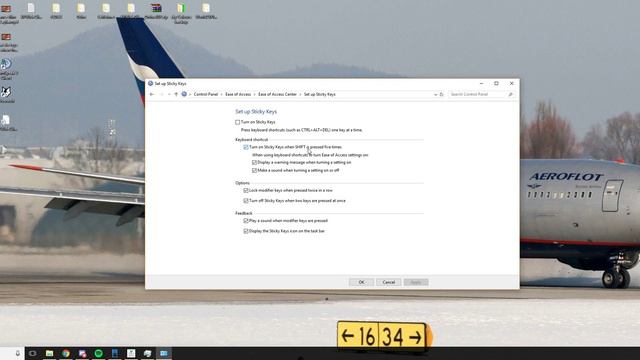640x360 pixels.
Task: Click the Control Panel taskbar button
Action: click(164, 353)
